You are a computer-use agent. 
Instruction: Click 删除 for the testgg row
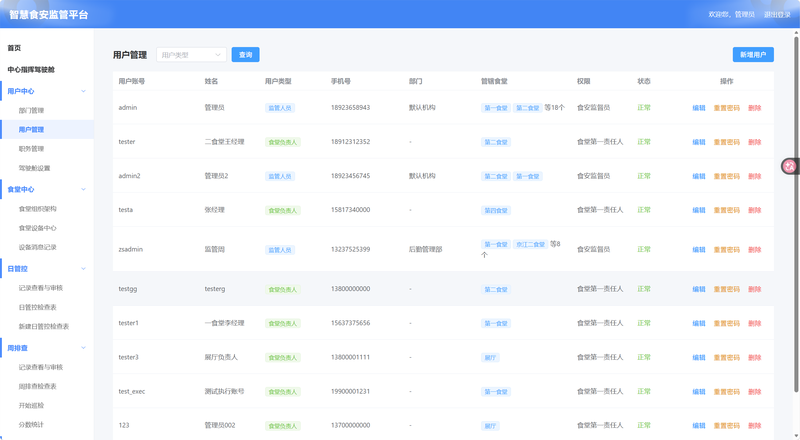click(x=755, y=289)
